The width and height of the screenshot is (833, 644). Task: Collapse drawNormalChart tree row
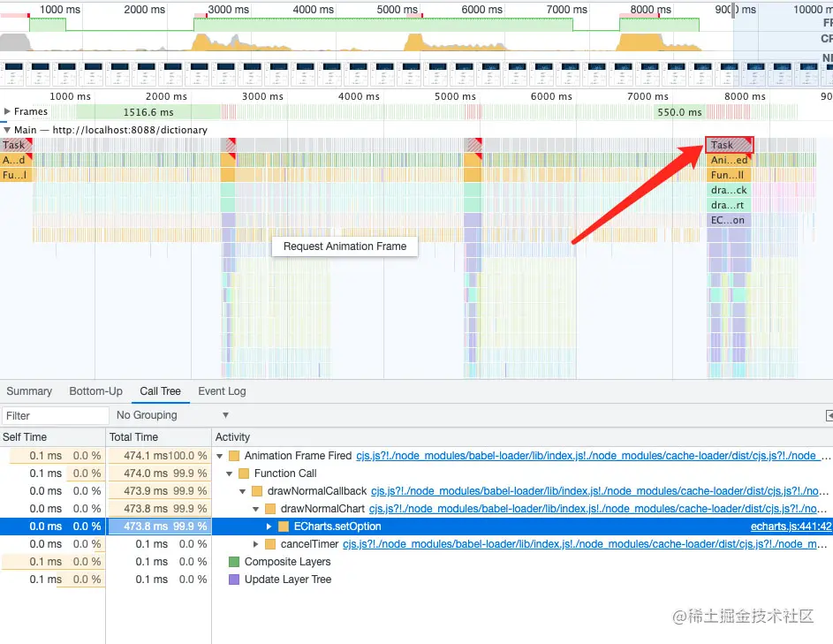pos(255,509)
